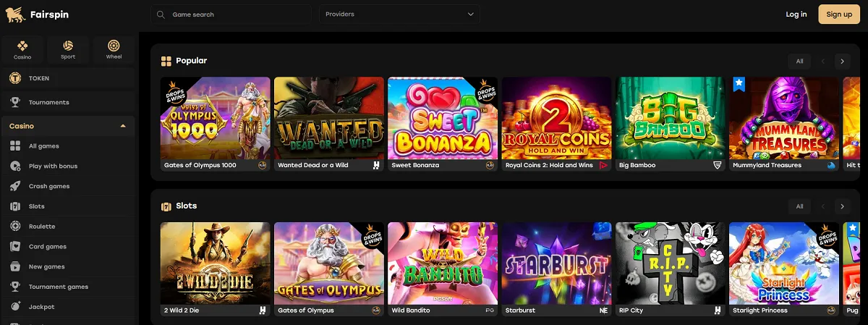868x325 pixels.
Task: Click provider icon beside Starburst
Action: tap(603, 311)
